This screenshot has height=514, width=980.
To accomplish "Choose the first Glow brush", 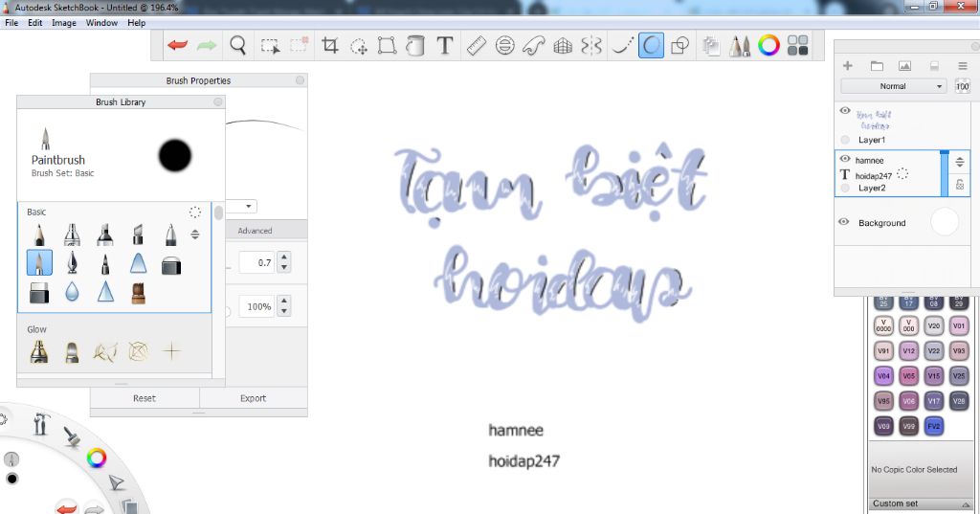I will [x=38, y=352].
